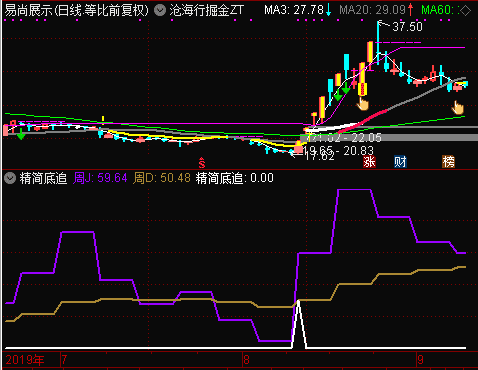This screenshot has height=370, width=478.
Task: Click the red S marker icon
Action: point(202,162)
